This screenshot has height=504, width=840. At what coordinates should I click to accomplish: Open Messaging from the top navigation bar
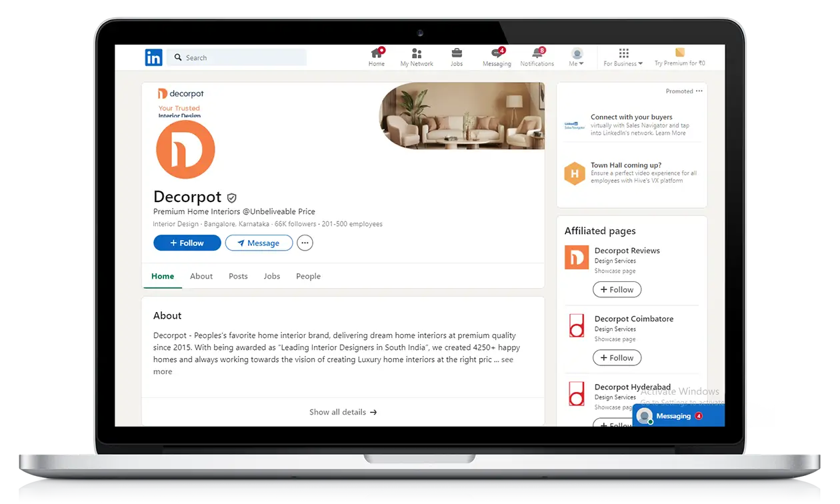(x=497, y=57)
